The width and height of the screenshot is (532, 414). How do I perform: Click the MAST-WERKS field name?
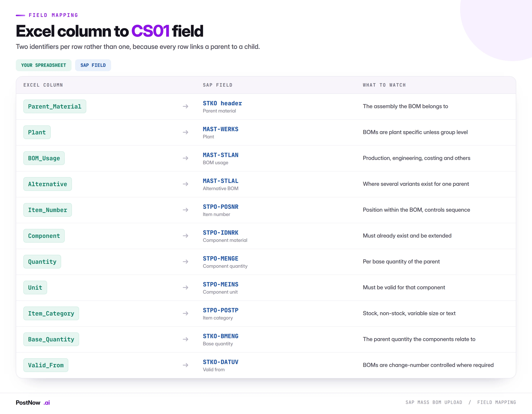(x=221, y=129)
